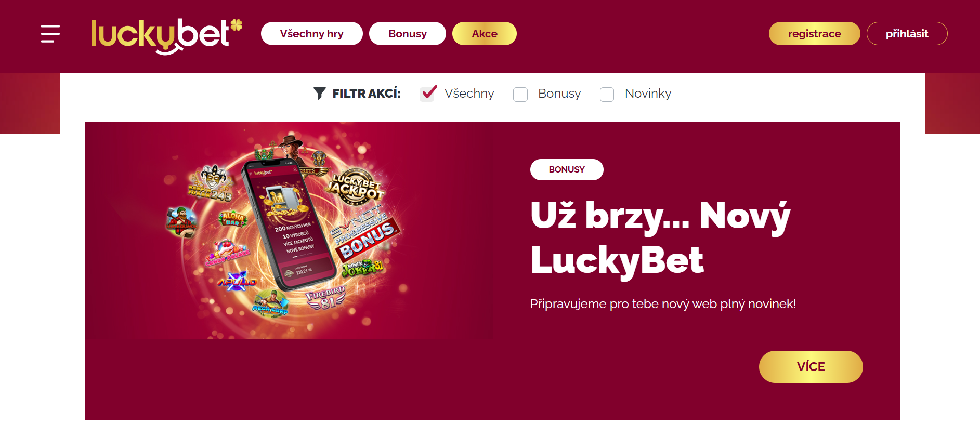Viewport: 980px width, 423px height.
Task: Click the Joker 243 game icon
Action: pos(211,184)
